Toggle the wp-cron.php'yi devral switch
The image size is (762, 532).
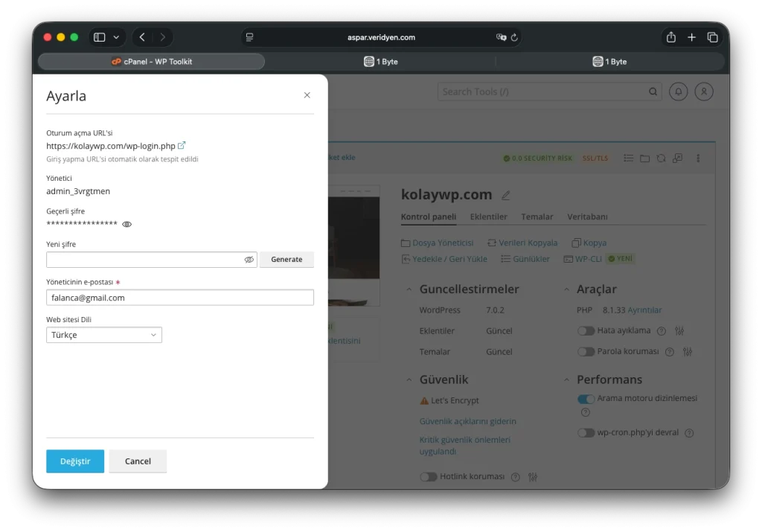point(586,433)
